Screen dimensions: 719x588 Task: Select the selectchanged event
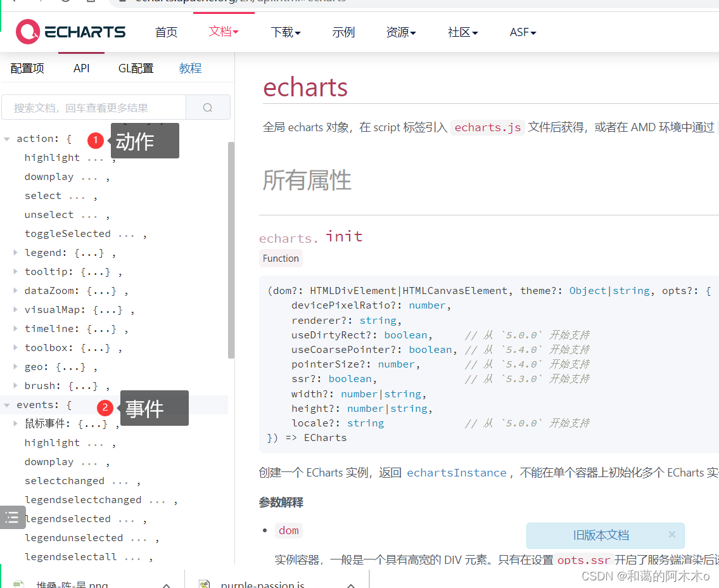coord(65,481)
